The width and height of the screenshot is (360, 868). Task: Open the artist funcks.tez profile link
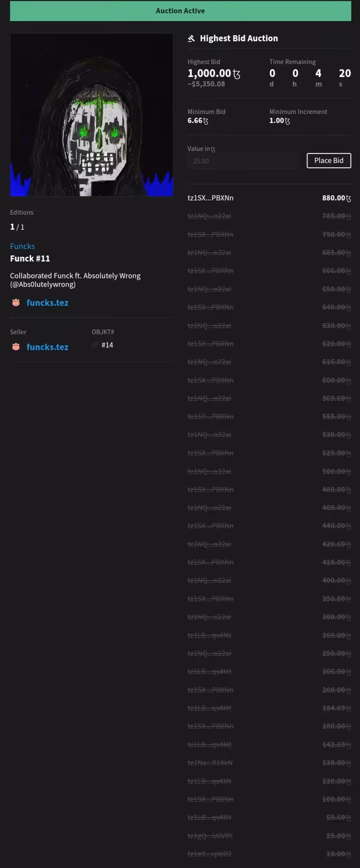[47, 303]
